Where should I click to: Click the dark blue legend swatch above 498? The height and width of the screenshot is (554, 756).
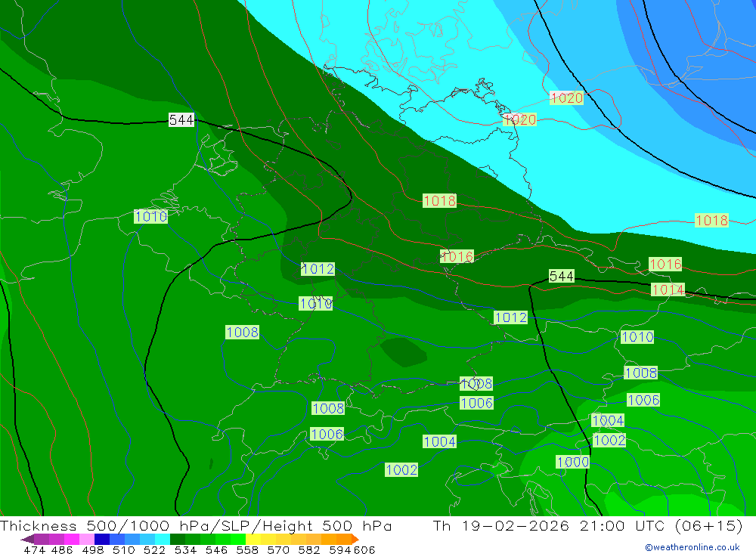[x=102, y=539]
